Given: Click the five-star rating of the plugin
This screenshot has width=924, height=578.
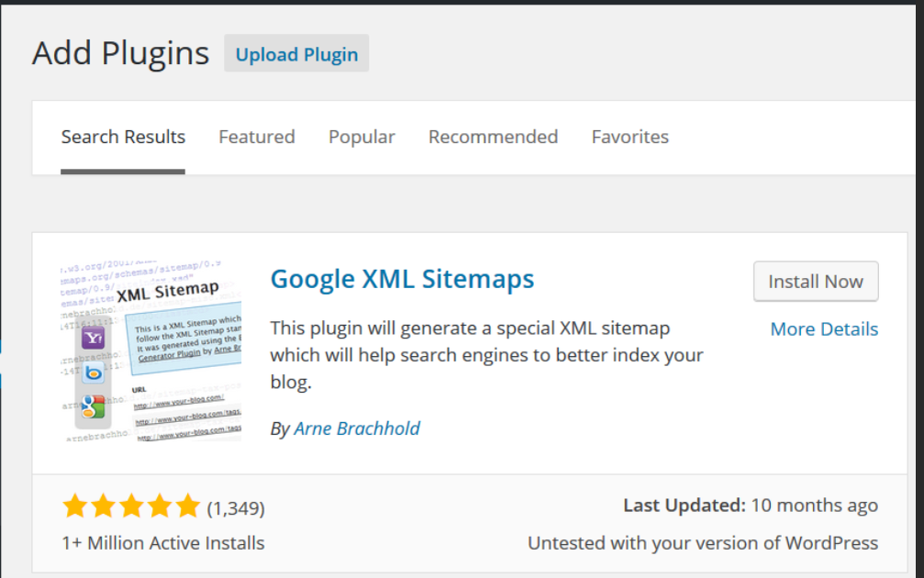Looking at the screenshot, I should pyautogui.click(x=131, y=506).
